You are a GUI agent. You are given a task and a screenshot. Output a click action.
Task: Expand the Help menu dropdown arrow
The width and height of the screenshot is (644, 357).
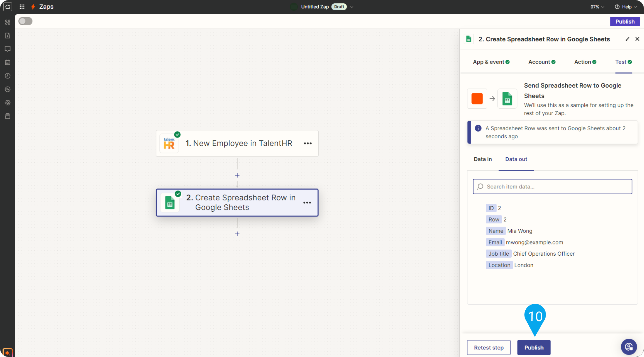tap(635, 7)
